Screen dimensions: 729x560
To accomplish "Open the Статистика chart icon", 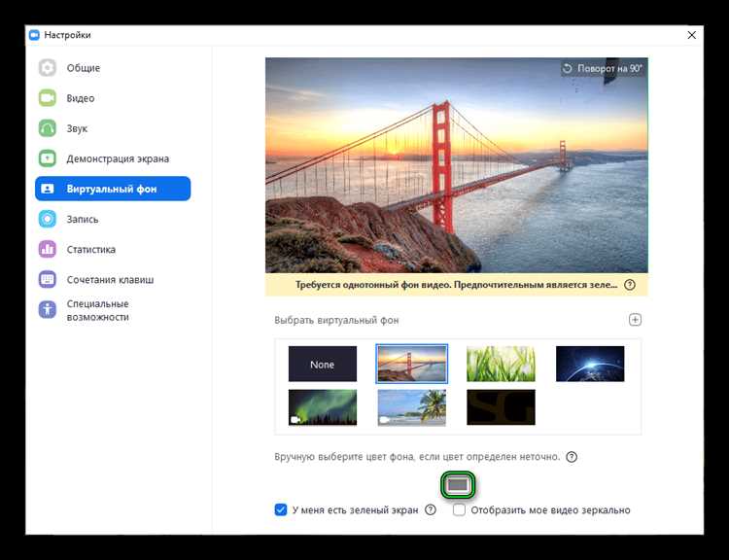I will 48,249.
